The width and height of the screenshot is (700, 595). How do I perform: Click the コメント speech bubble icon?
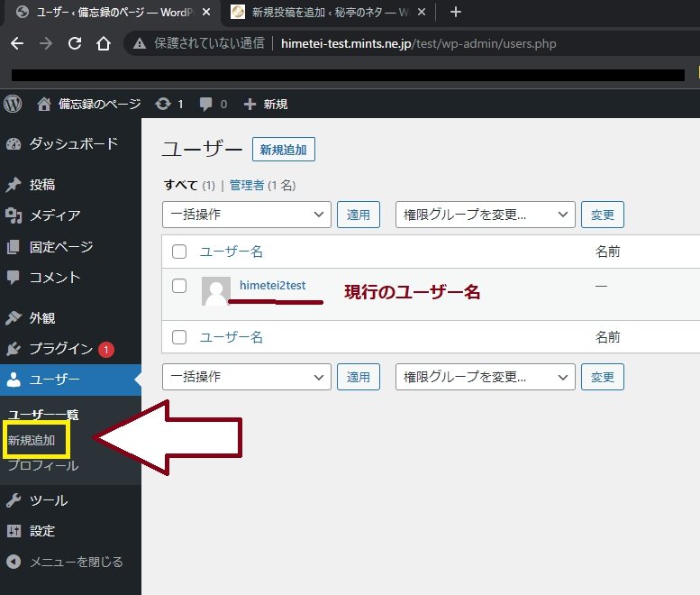14,278
